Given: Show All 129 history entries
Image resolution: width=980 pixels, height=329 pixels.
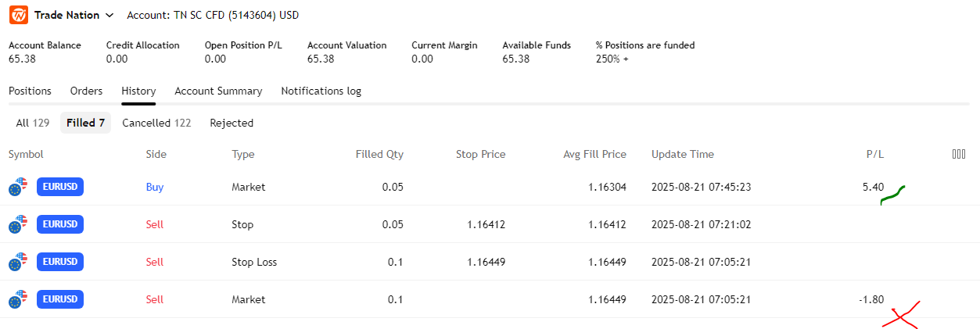Looking at the screenshot, I should coord(33,123).
